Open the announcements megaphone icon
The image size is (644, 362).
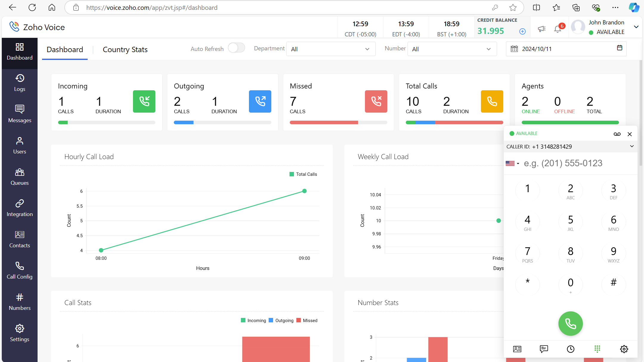click(x=541, y=29)
